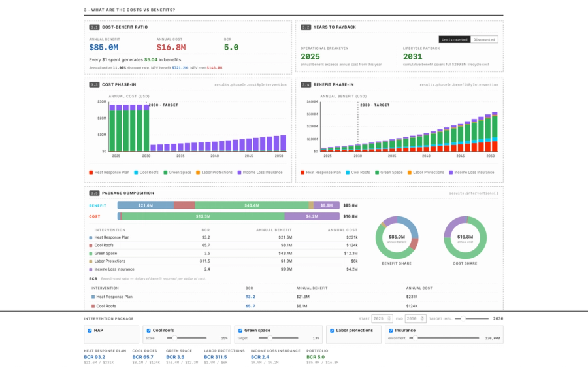Click the Labor Protections row with BCR 311.5
The image size is (588, 368).
(223, 261)
